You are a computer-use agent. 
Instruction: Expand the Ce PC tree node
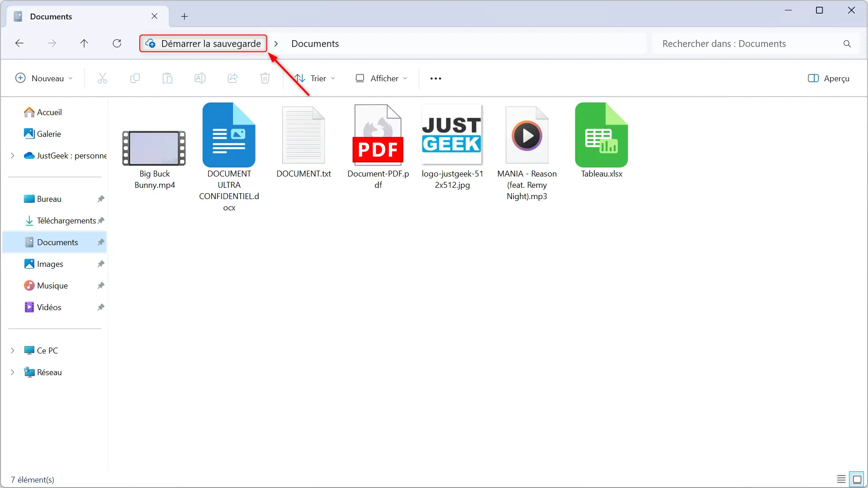point(13,351)
